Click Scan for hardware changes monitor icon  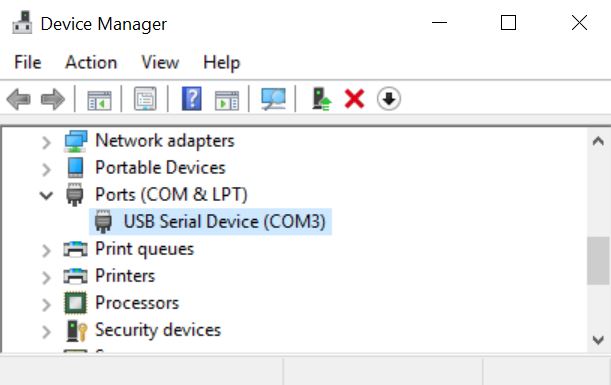pyautogui.click(x=274, y=99)
